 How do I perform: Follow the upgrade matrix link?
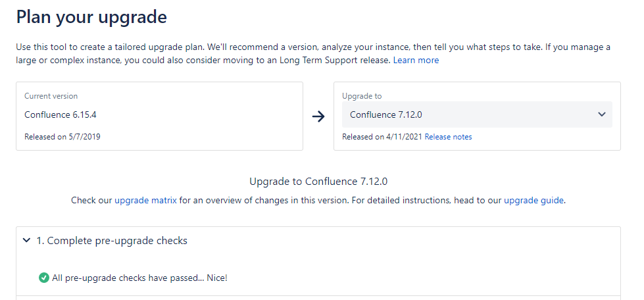[x=145, y=201]
